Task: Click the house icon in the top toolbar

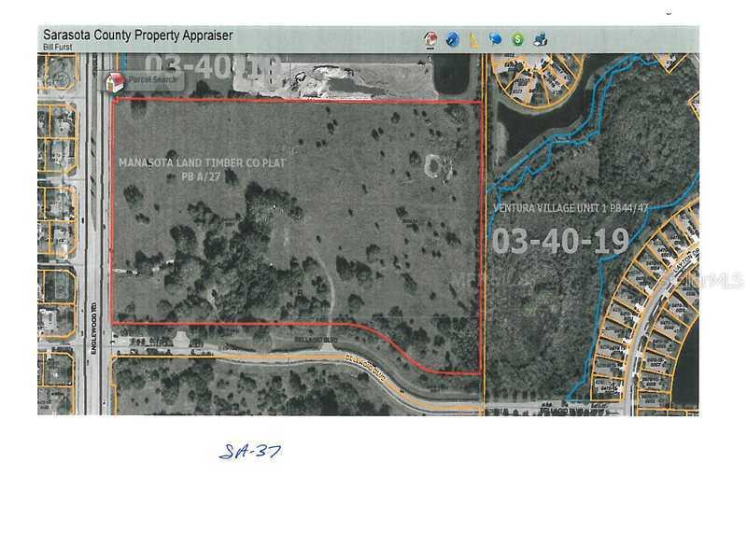Action: point(430,39)
